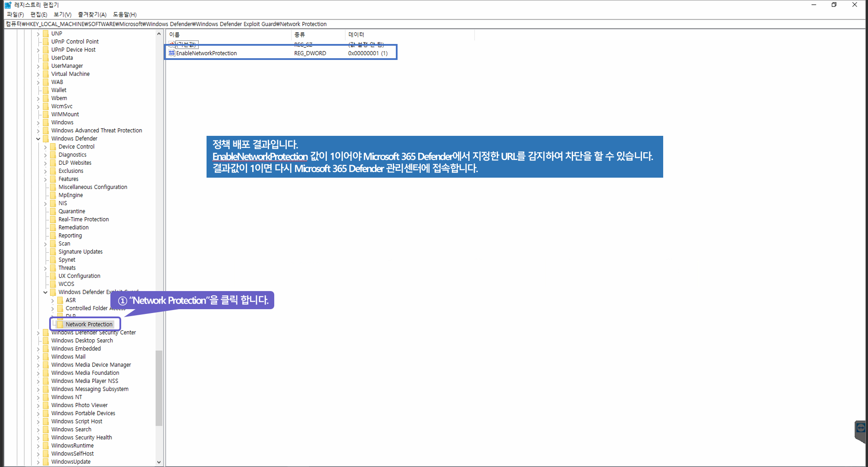Screen dimensions: 868x467
Task: Click the ASR folder icon
Action: (60, 300)
